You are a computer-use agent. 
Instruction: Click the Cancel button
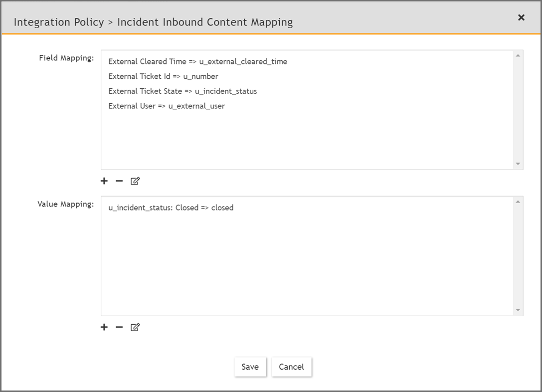point(291,367)
